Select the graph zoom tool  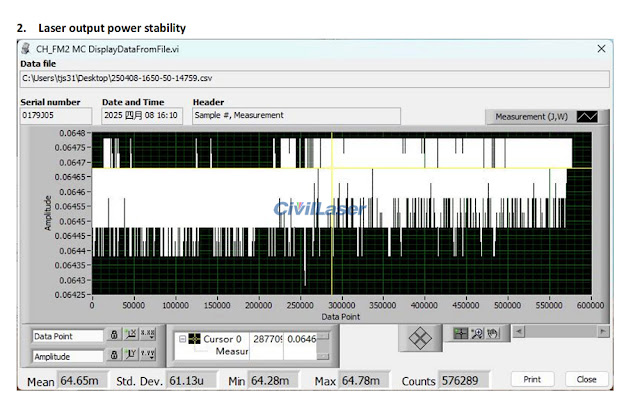point(476,334)
